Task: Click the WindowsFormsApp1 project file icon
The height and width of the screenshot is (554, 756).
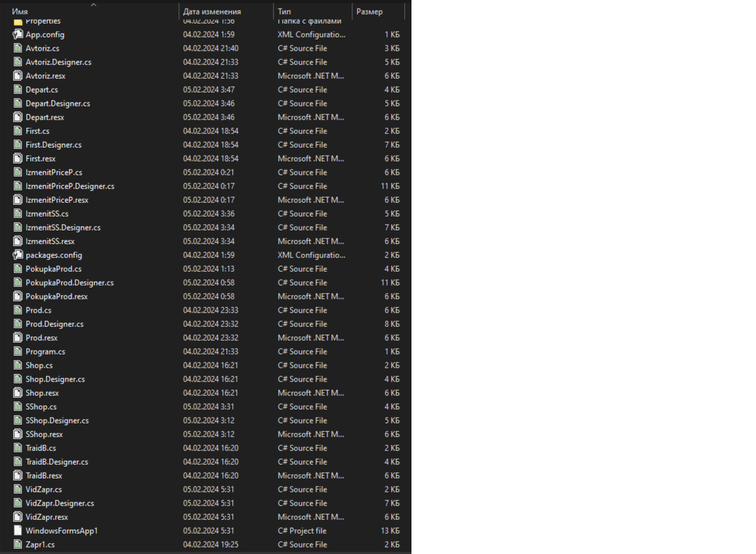Action: coord(18,531)
